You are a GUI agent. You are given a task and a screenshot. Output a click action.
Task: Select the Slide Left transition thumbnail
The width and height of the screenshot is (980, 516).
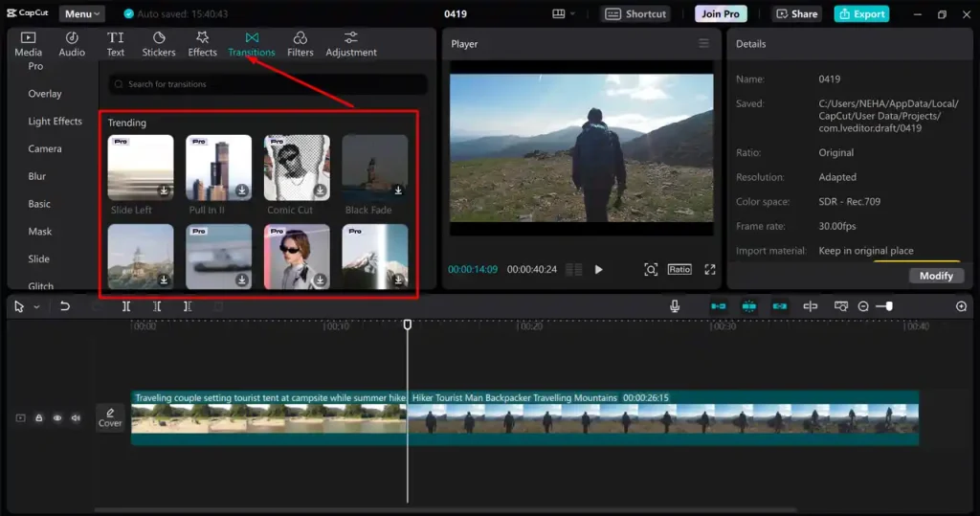click(x=141, y=168)
